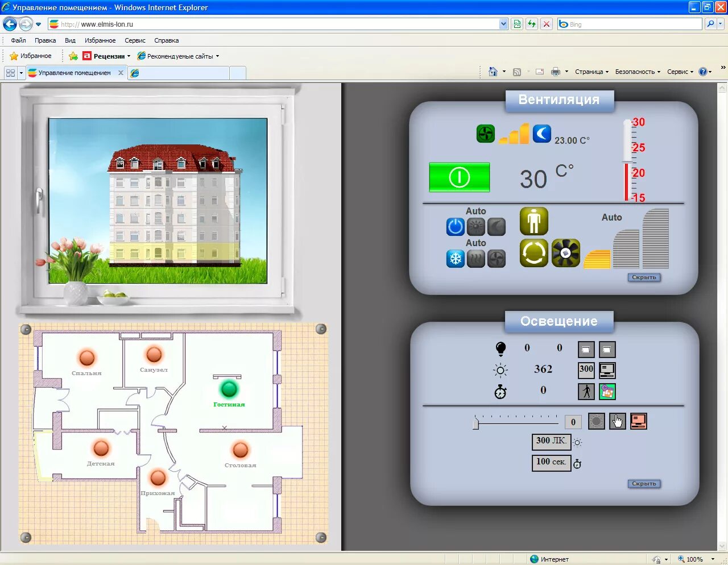Click the building image in the window
The height and width of the screenshot is (565, 728).
tap(175, 206)
